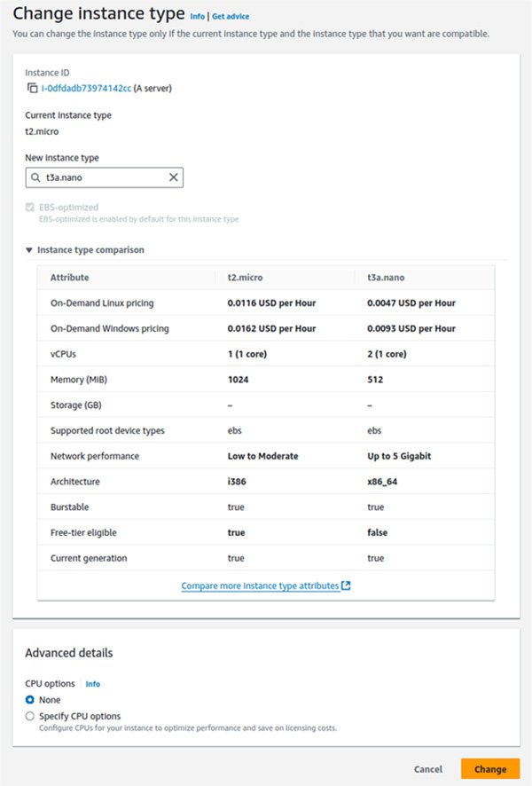Open Compare more instance type attributes link
This screenshot has width=532, height=786.
point(260,586)
